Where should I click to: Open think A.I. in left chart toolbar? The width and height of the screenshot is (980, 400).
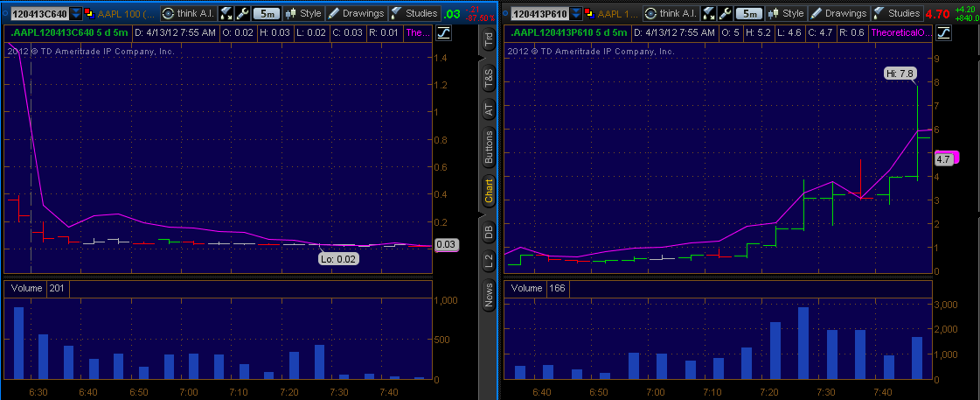tap(189, 13)
